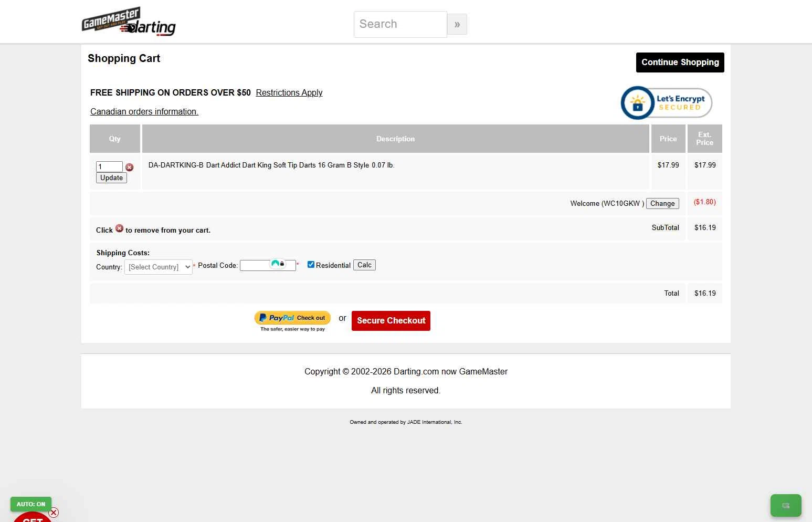Viewport: 812px width, 522px height.
Task: Close the AUTO: ON widget with X
Action: point(54,513)
